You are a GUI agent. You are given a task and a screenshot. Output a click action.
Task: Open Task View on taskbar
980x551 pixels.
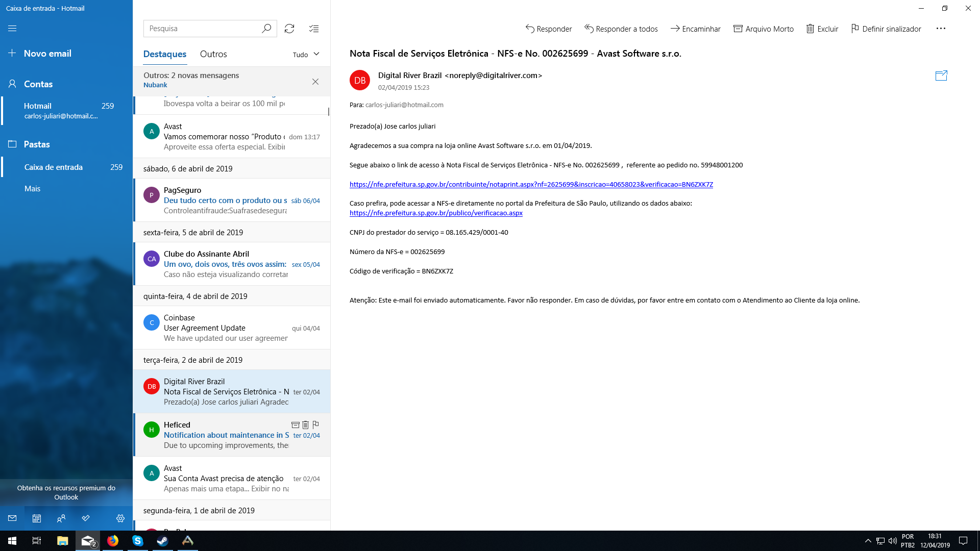(37, 541)
